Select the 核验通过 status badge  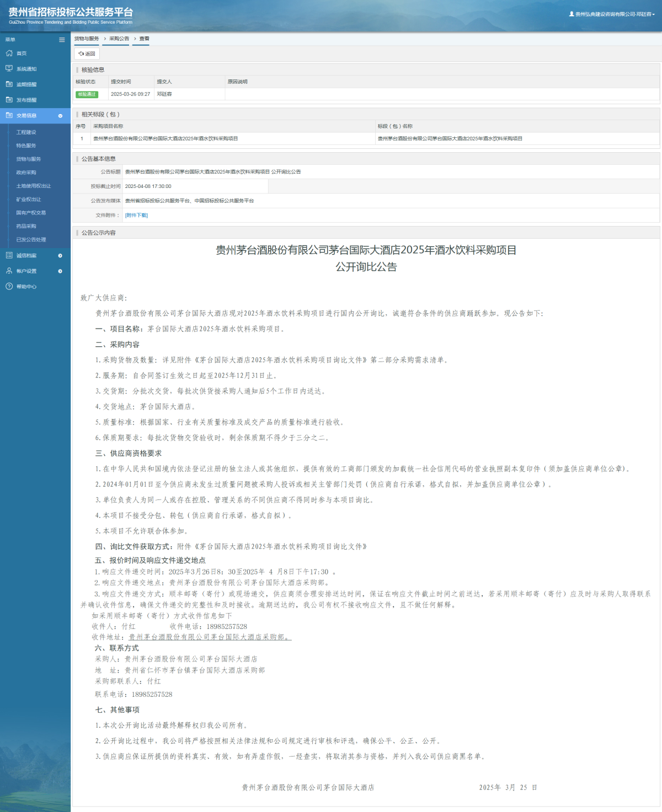(87, 94)
